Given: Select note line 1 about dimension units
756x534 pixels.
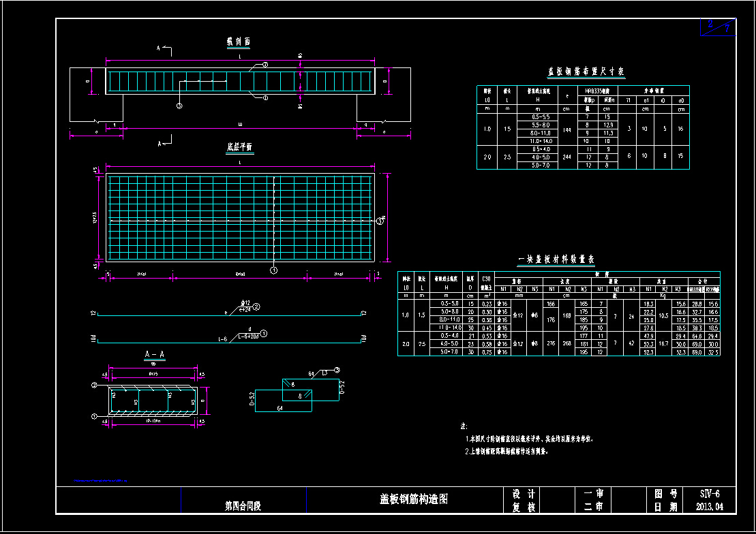Looking at the screenshot, I should click(x=530, y=439).
